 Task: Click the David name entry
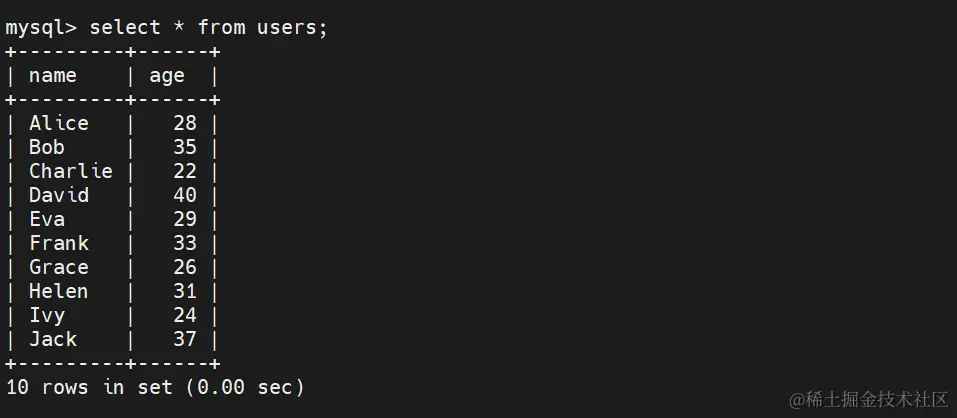coord(59,195)
